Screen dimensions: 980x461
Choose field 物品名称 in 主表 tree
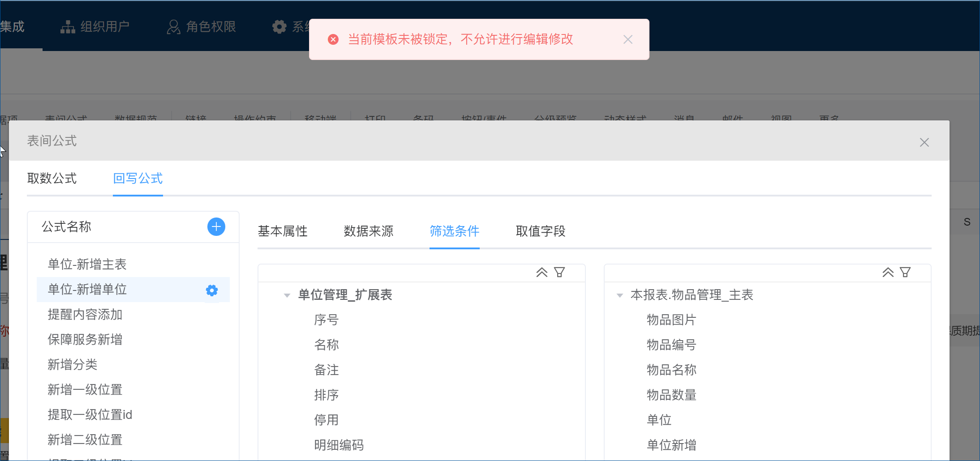pyautogui.click(x=671, y=370)
